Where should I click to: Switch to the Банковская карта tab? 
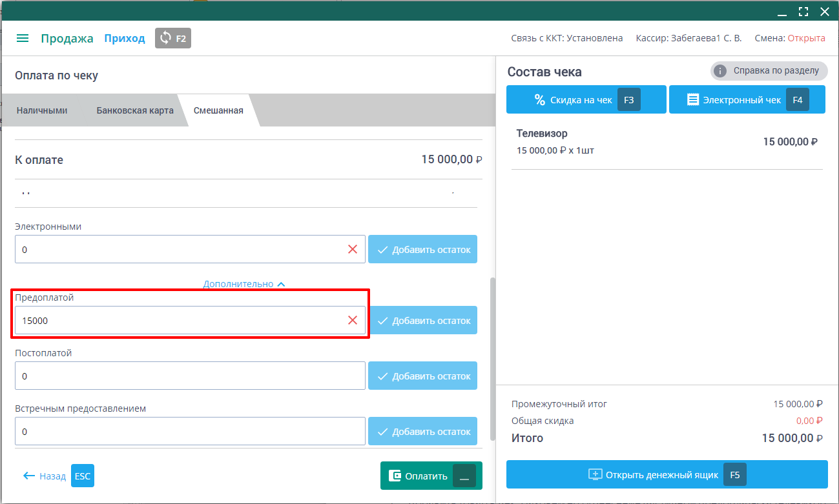tap(135, 110)
